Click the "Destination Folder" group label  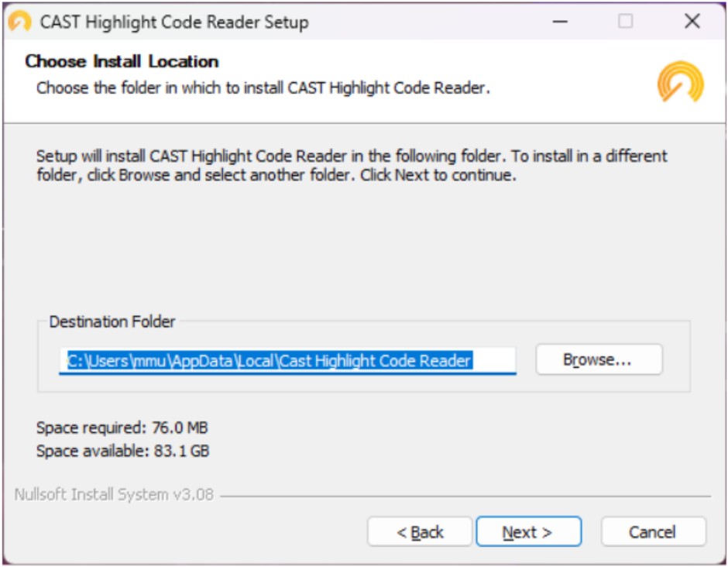[x=112, y=321]
